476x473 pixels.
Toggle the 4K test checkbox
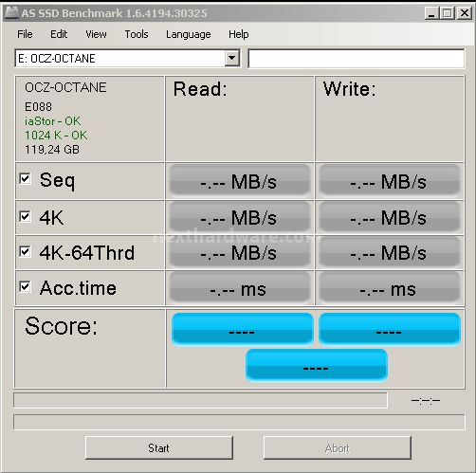click(25, 216)
